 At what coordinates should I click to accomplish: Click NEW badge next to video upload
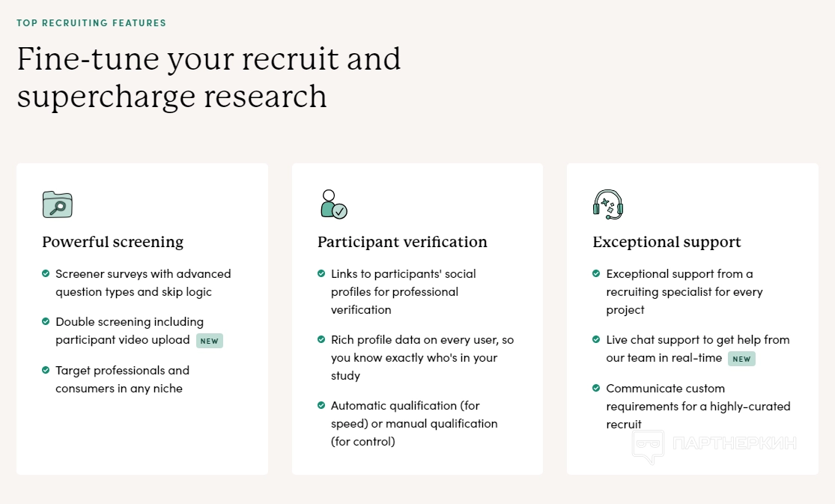coord(210,341)
